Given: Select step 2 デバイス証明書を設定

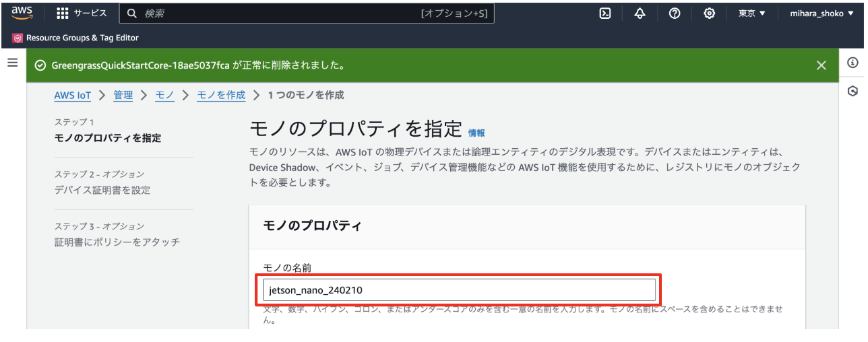Looking at the screenshot, I should point(102,191).
